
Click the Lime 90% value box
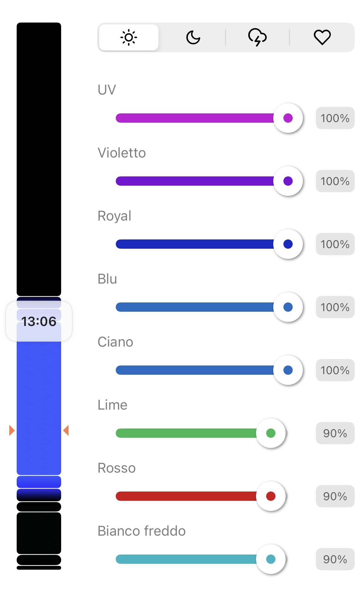(x=335, y=433)
